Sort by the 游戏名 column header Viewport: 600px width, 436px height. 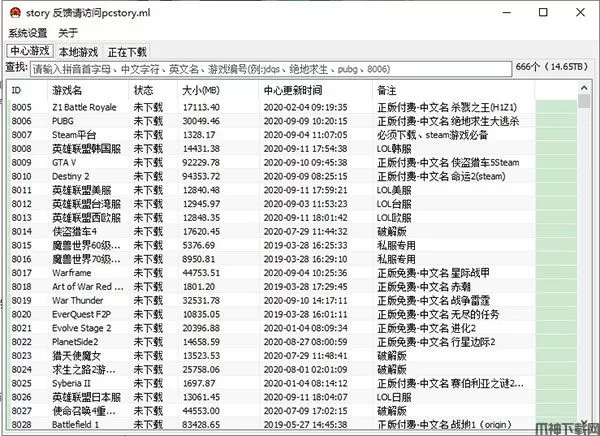(x=88, y=90)
